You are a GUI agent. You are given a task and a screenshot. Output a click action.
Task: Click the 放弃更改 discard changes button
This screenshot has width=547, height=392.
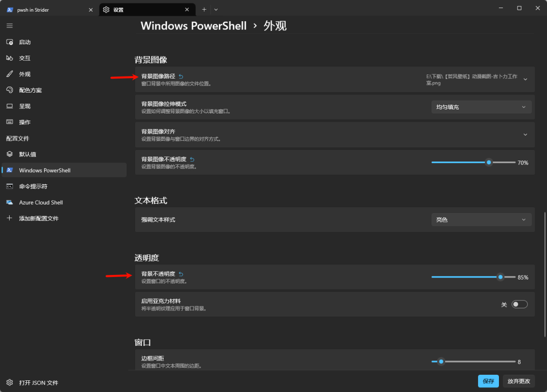519,381
